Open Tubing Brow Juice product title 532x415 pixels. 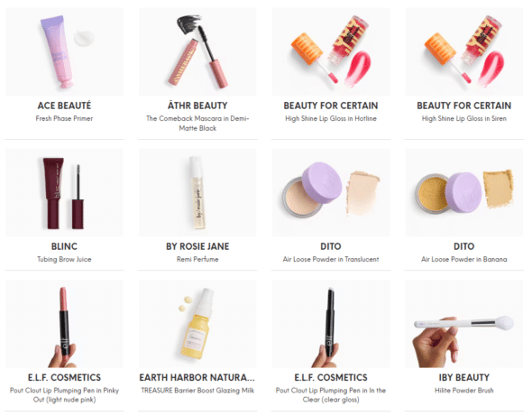pos(64,259)
